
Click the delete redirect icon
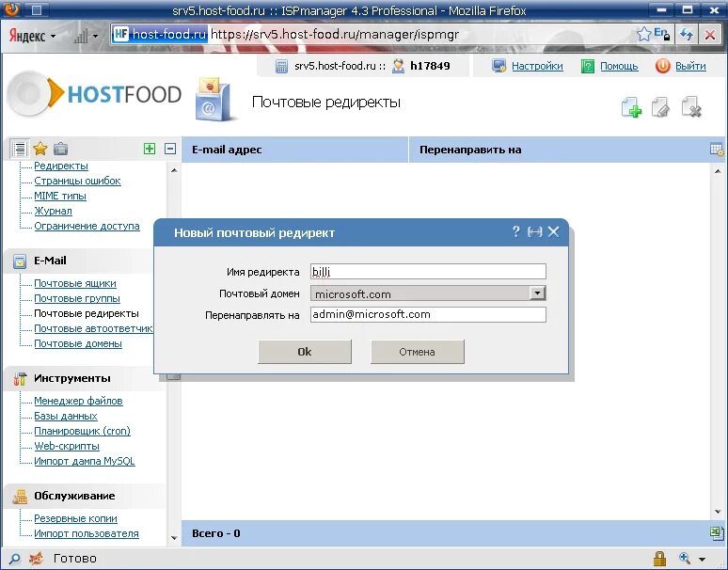(691, 107)
